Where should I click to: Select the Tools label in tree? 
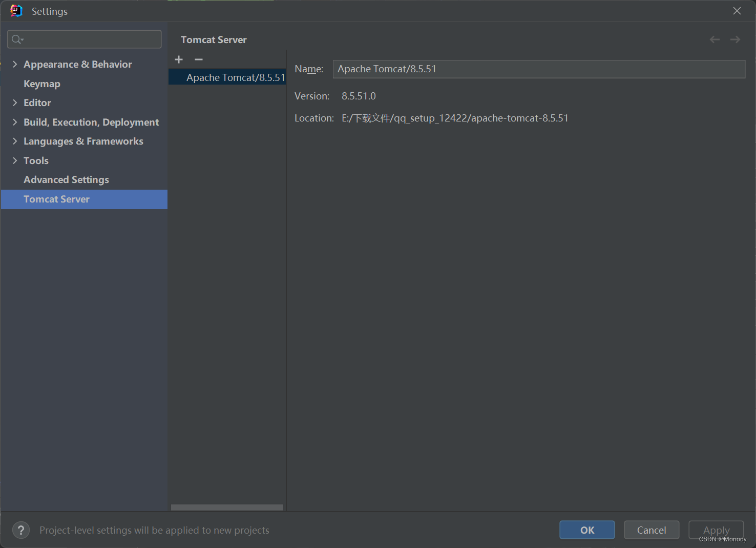[36, 160]
